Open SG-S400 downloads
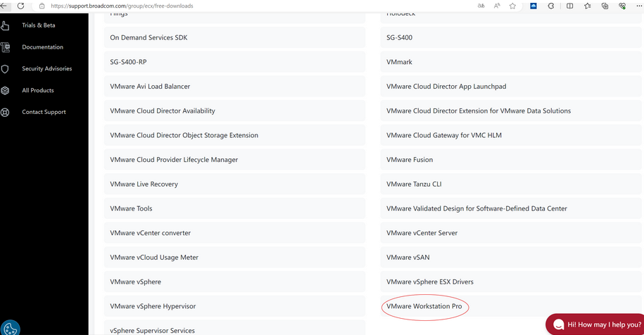Image resolution: width=644 pixels, height=335 pixels. tap(512, 37)
